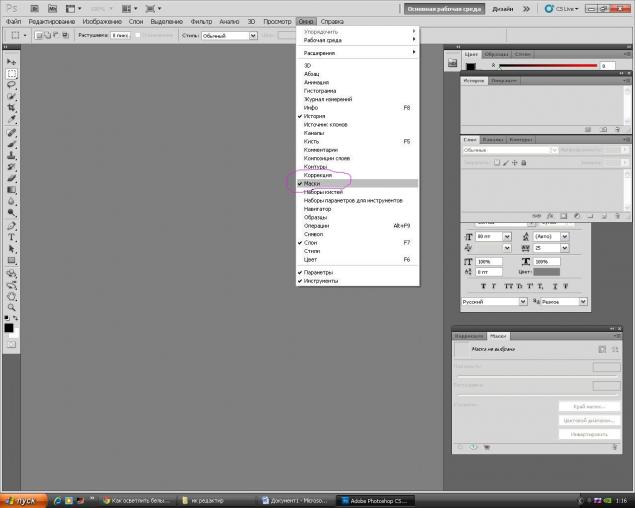Open the Файл menu
The width and height of the screenshot is (635, 508).
point(13,21)
